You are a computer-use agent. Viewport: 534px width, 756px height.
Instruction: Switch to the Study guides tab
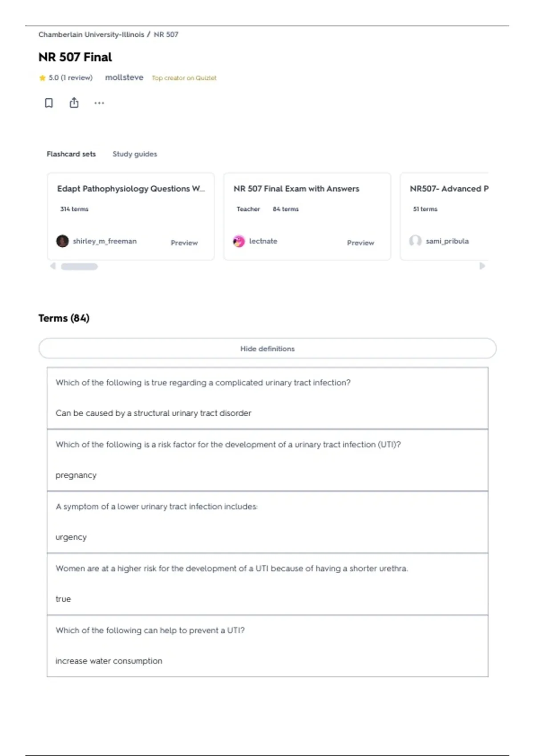pos(135,154)
